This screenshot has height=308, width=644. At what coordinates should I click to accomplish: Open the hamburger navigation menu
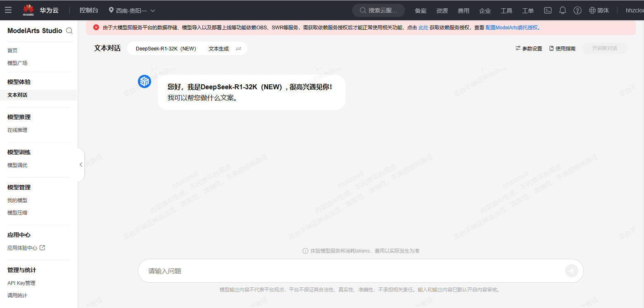[x=8, y=10]
